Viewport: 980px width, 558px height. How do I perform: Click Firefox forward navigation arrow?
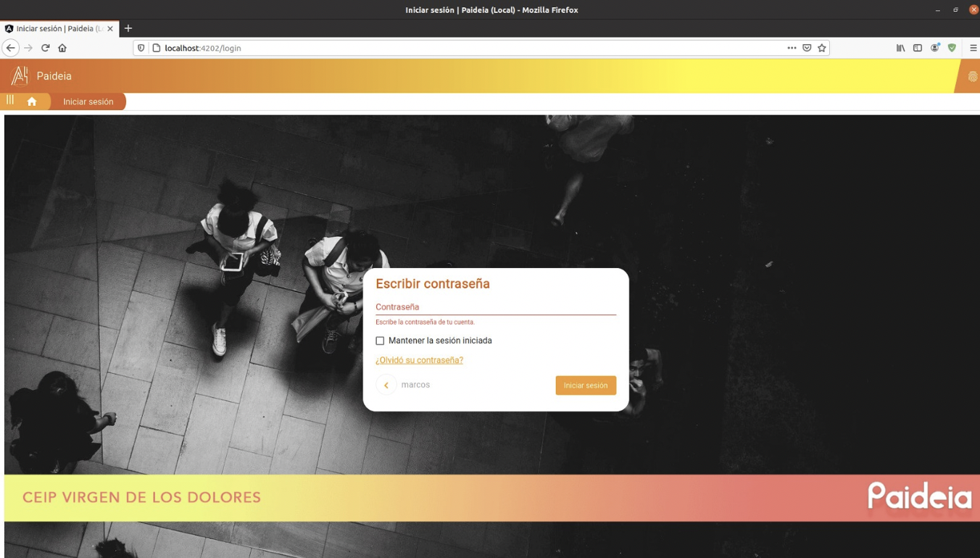pos(28,48)
